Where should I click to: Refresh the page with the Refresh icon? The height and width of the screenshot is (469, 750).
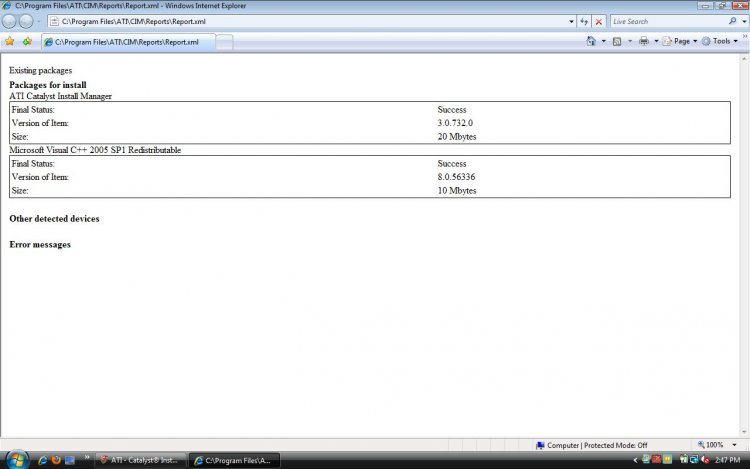(x=584, y=22)
